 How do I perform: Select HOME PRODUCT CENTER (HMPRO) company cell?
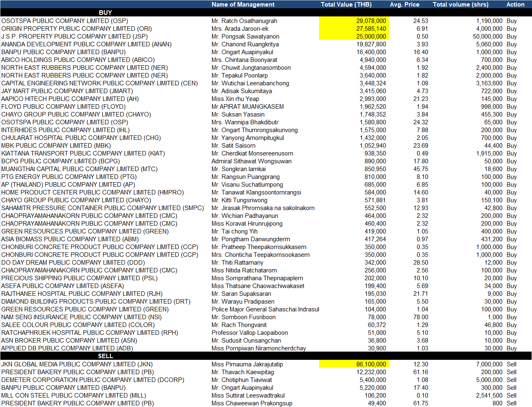[92, 192]
